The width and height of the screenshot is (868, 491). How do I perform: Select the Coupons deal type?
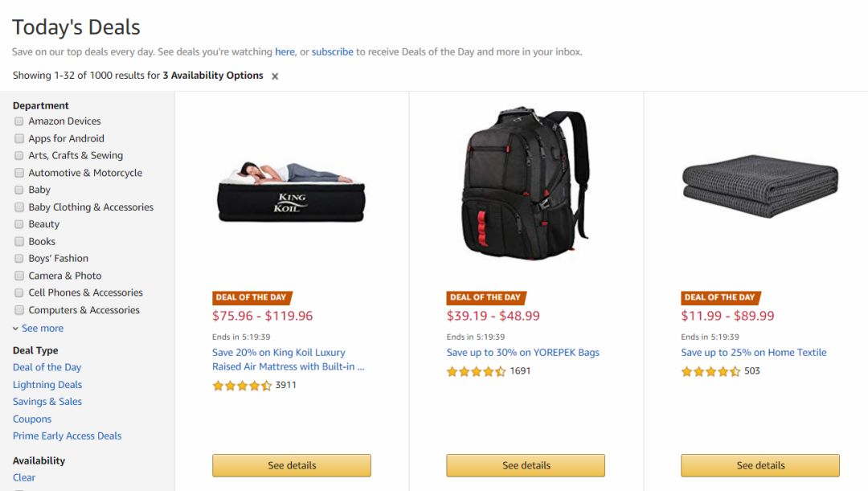click(32, 419)
